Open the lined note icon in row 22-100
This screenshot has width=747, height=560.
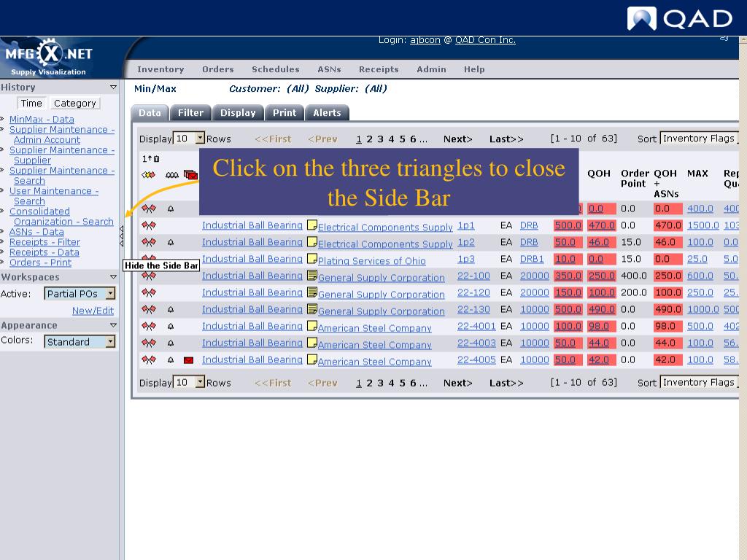[x=312, y=275]
